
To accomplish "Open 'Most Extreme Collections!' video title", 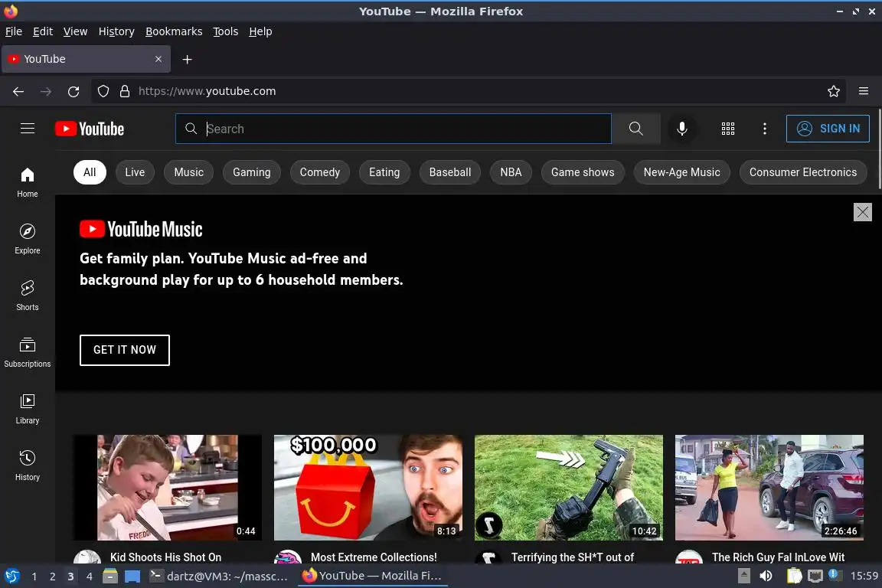I will point(374,557).
